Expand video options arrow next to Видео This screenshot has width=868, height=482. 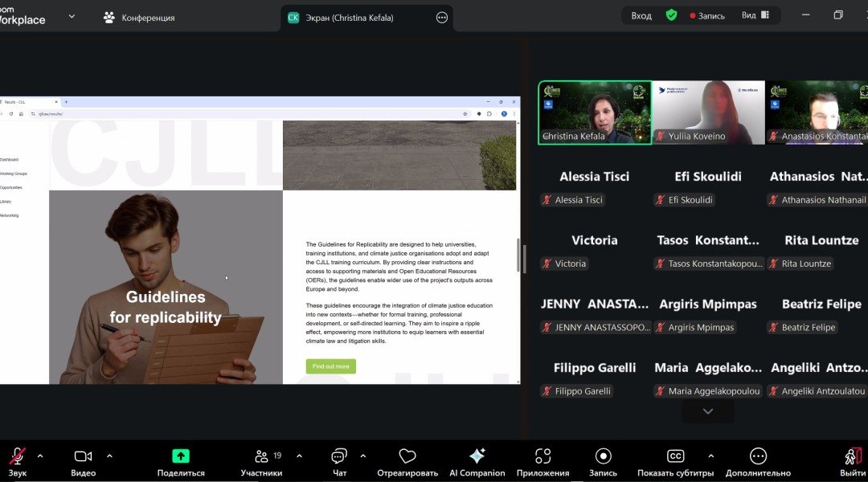click(109, 455)
